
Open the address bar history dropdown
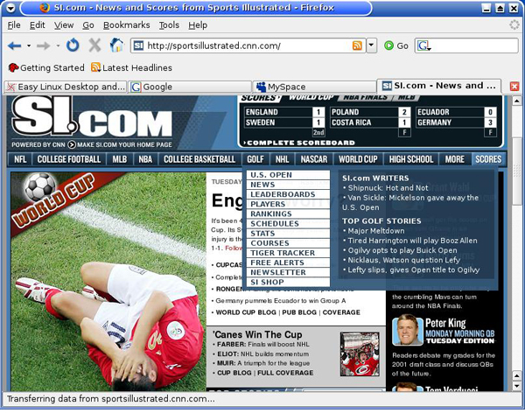[371, 45]
